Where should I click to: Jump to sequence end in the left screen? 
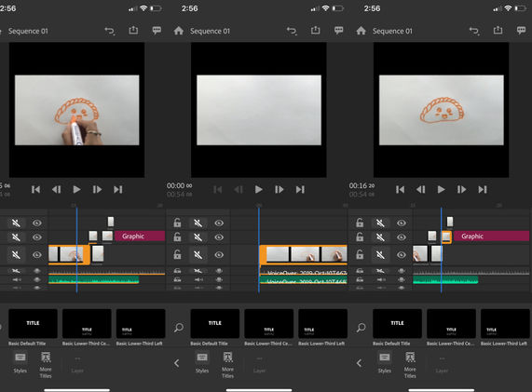[x=117, y=189]
